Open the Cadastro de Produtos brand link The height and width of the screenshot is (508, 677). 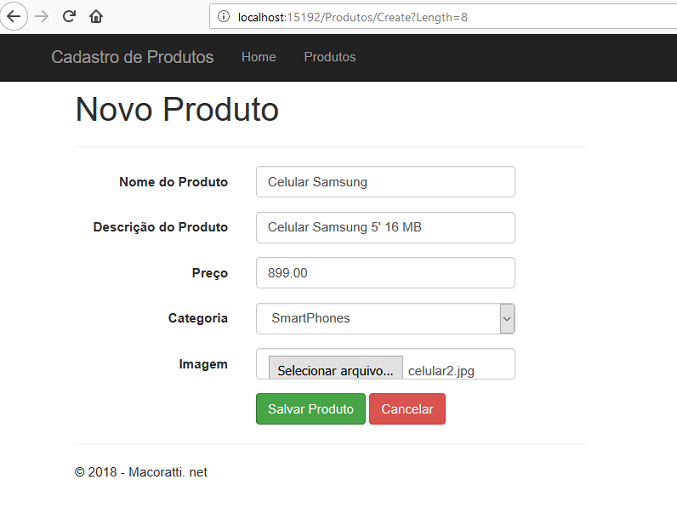133,57
